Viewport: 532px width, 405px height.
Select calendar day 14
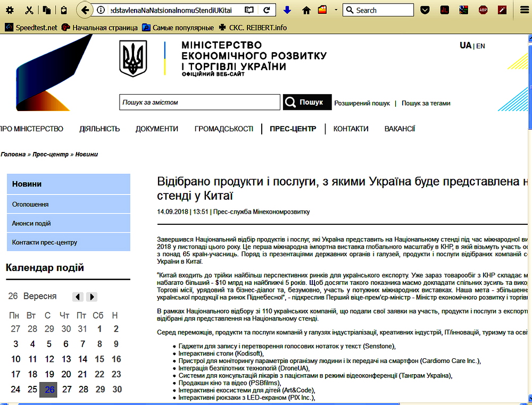click(x=83, y=359)
